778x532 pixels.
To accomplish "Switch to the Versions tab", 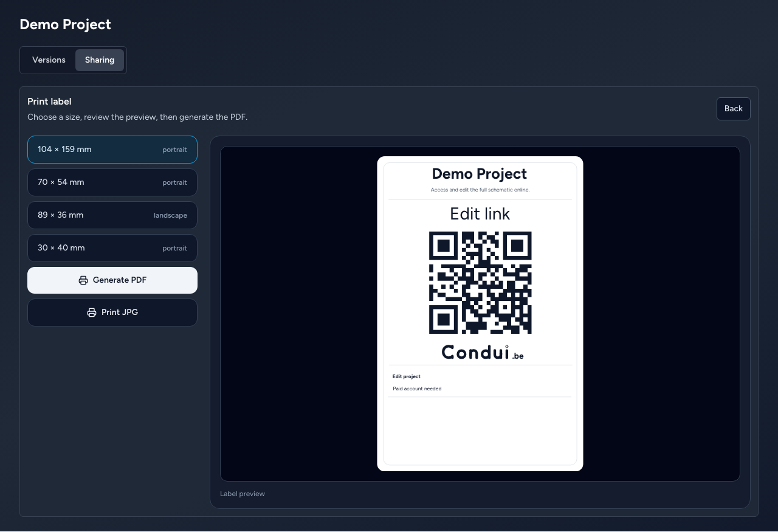I will coord(49,60).
